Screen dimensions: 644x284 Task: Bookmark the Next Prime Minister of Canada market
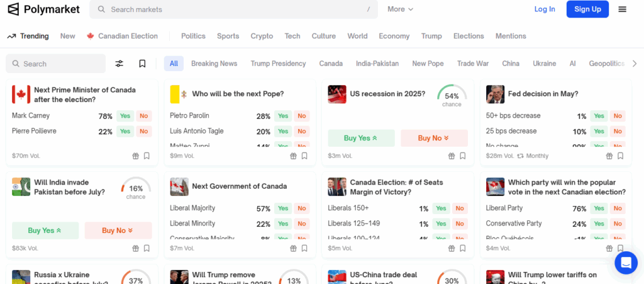[x=147, y=156]
